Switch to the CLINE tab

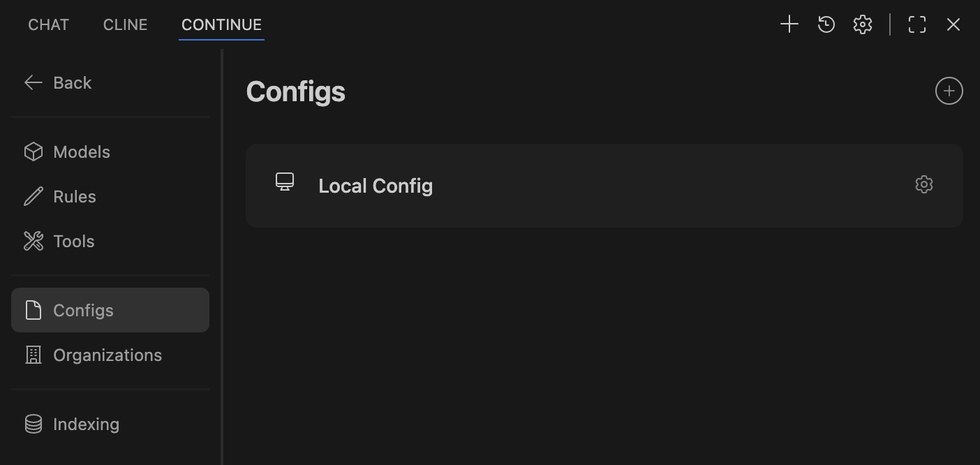pyautogui.click(x=125, y=24)
